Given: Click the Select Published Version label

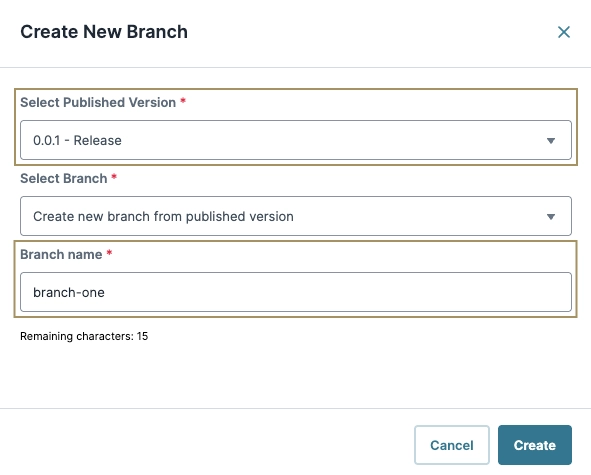Looking at the screenshot, I should [x=98, y=103].
